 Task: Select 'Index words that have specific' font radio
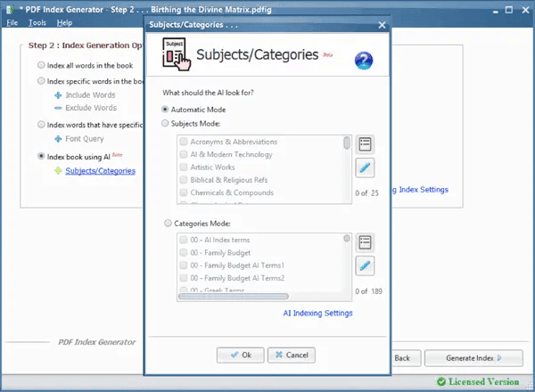pyautogui.click(x=41, y=125)
